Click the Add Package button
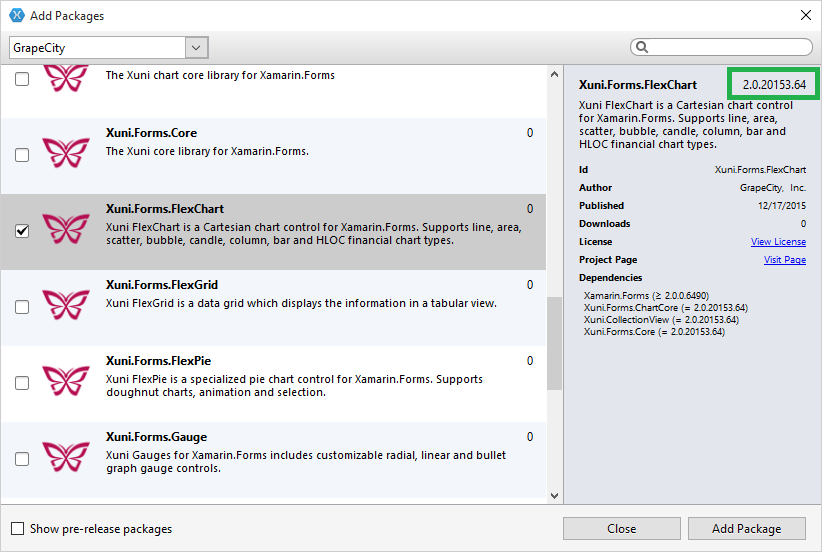The height and width of the screenshot is (552, 822). pos(747,528)
